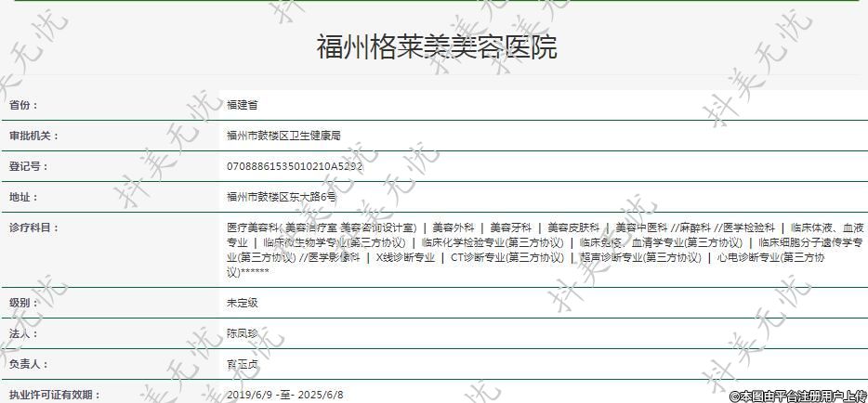The width and height of the screenshot is (868, 403).
Task: Select the 负责人 field label
Action: [29, 364]
